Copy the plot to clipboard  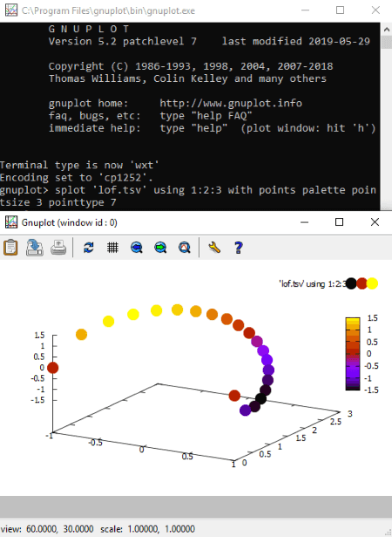10,248
